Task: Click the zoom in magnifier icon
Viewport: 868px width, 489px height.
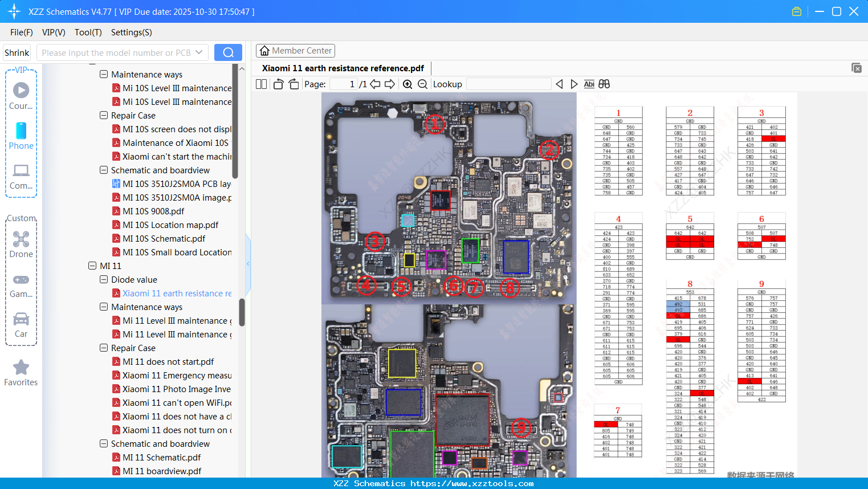Action: pos(407,84)
